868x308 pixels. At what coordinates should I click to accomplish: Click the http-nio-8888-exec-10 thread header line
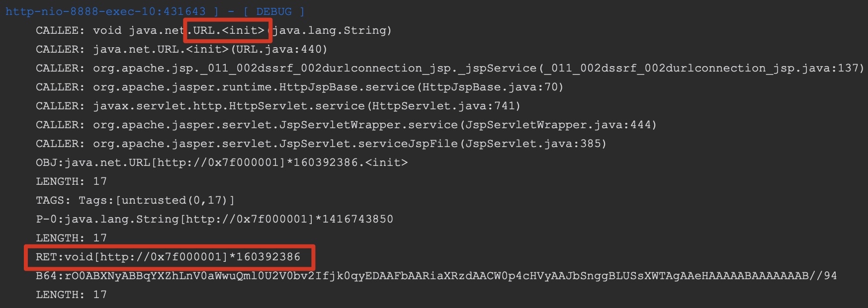click(155, 11)
